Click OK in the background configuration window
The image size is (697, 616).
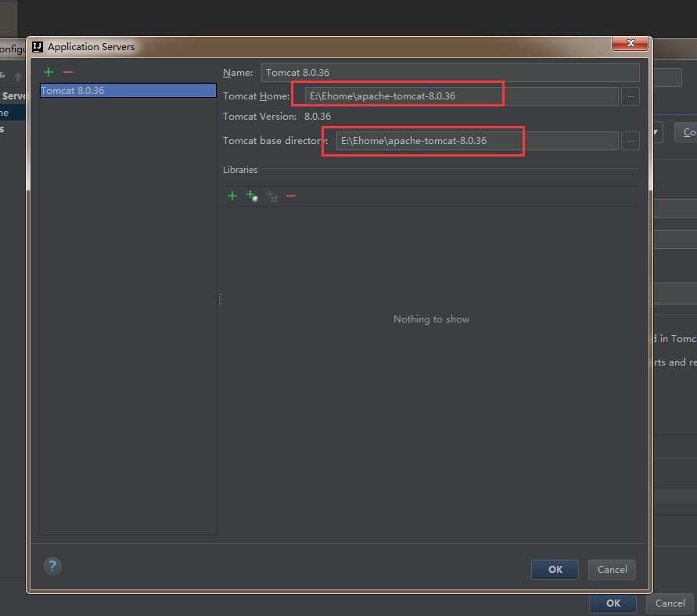tap(613, 603)
